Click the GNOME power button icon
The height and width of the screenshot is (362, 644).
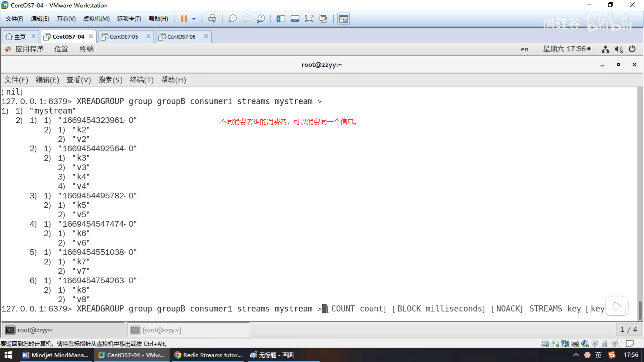click(632, 49)
